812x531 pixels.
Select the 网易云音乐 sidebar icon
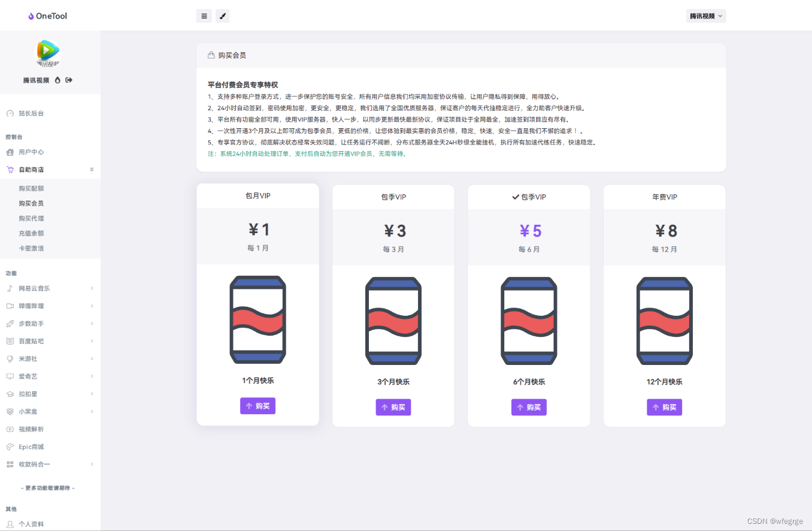[x=10, y=288]
